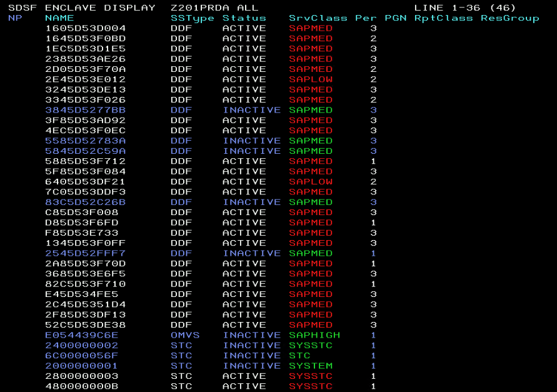Click SAPLOW class on 6405D53DF21 row
Screen dimensions: 557x392
[311, 181]
